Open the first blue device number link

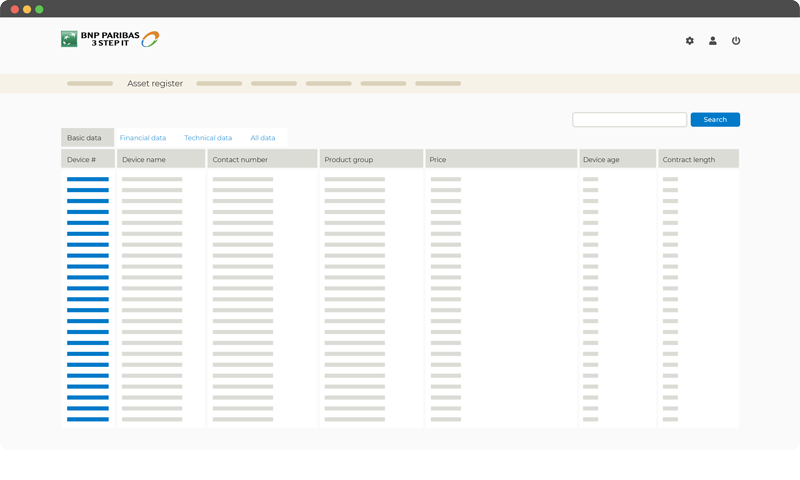(x=88, y=179)
